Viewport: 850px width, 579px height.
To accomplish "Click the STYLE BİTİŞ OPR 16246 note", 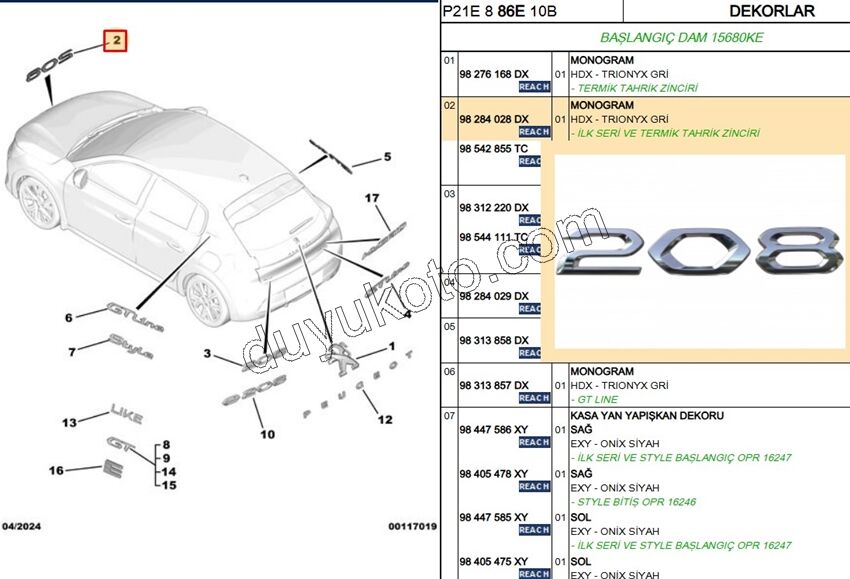I will tap(636, 502).
